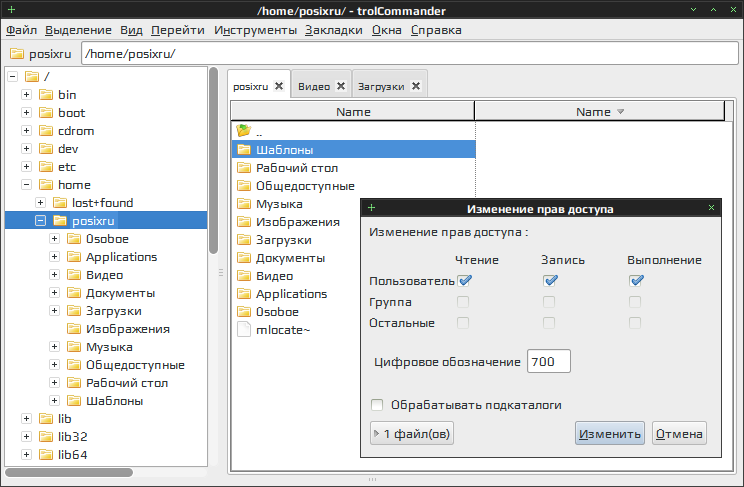Click the parent directory '..' folder icon
Viewport: 744px width, 487px height.
pyautogui.click(x=243, y=130)
